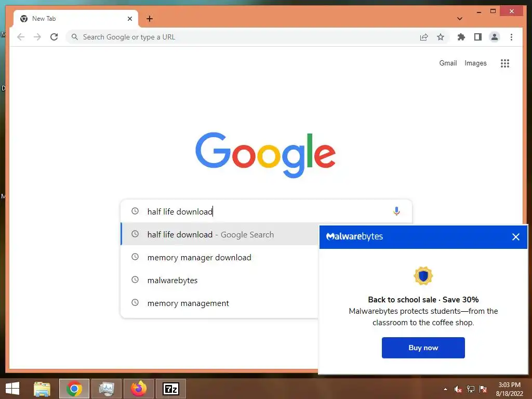This screenshot has height=399, width=532.
Task: Start voice search with the microphone
Action: point(396,211)
